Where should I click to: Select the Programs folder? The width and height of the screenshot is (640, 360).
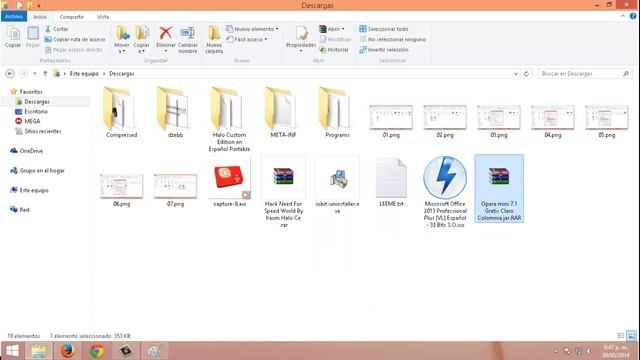pyautogui.click(x=337, y=112)
